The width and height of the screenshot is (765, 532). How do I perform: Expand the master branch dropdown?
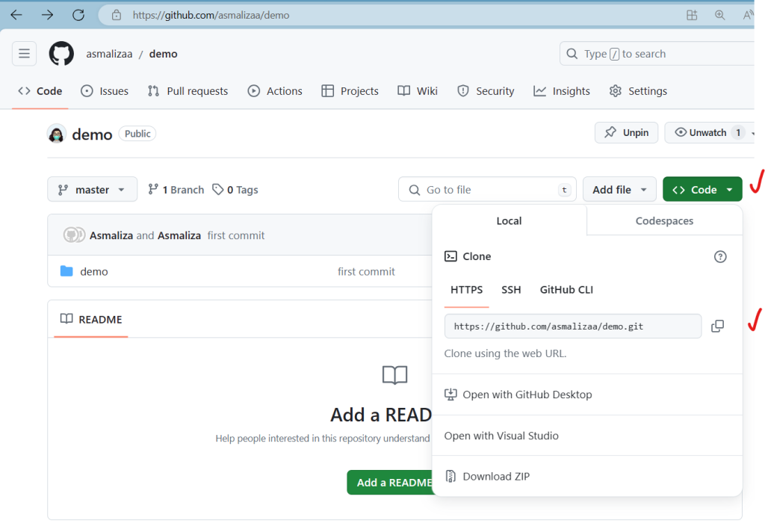click(92, 190)
